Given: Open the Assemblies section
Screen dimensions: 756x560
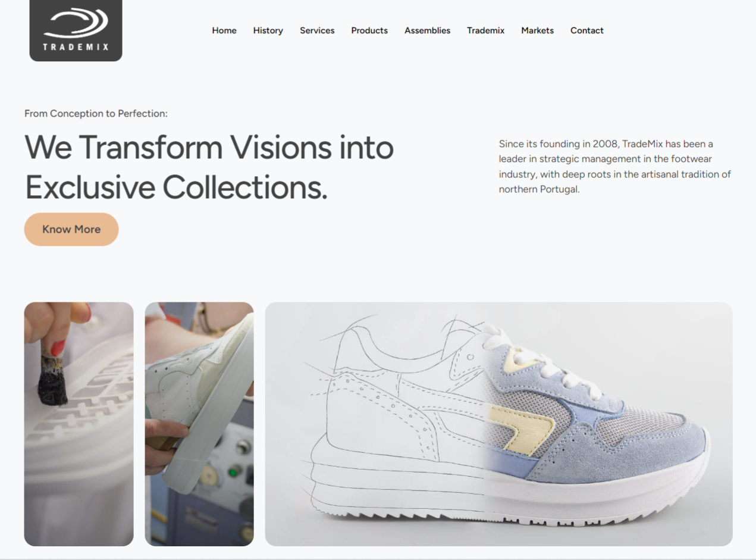Looking at the screenshot, I should point(427,30).
